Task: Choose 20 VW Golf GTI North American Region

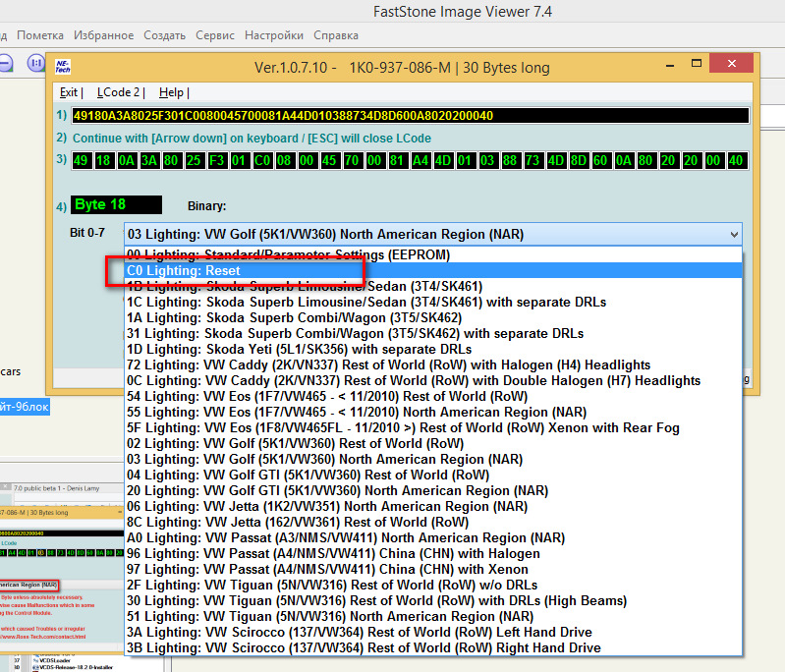Action: coord(433,490)
